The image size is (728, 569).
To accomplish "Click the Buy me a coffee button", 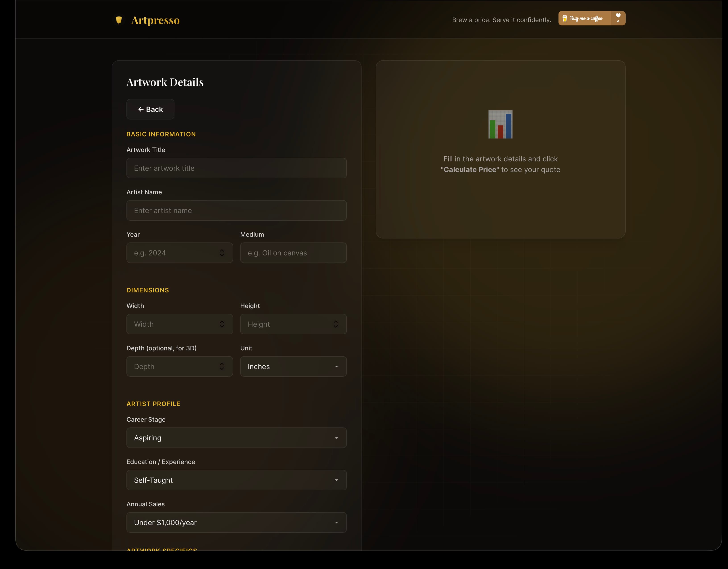I will (592, 18).
